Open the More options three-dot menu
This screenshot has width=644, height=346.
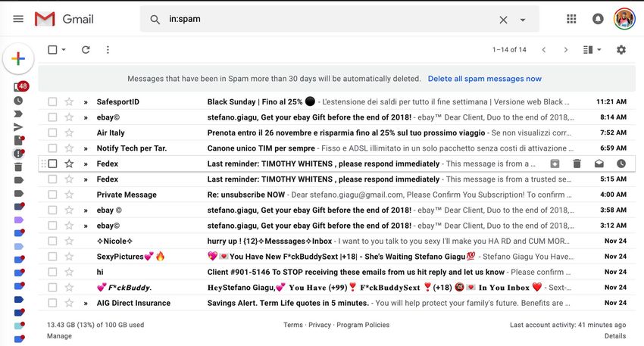108,50
